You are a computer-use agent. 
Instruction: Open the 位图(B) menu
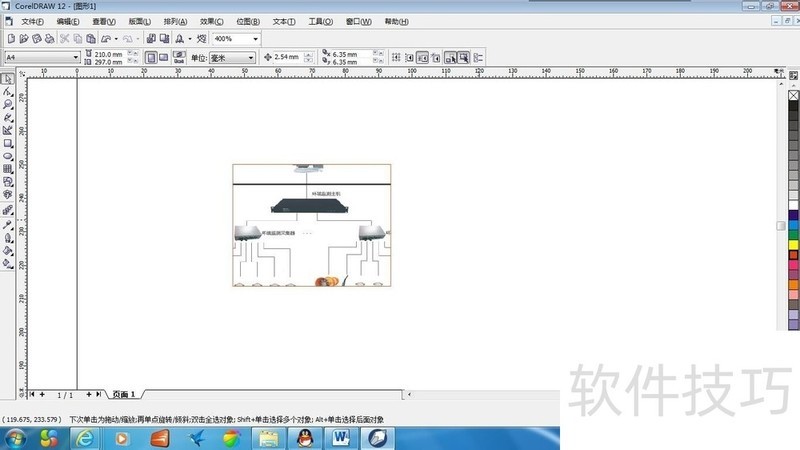pos(249,21)
